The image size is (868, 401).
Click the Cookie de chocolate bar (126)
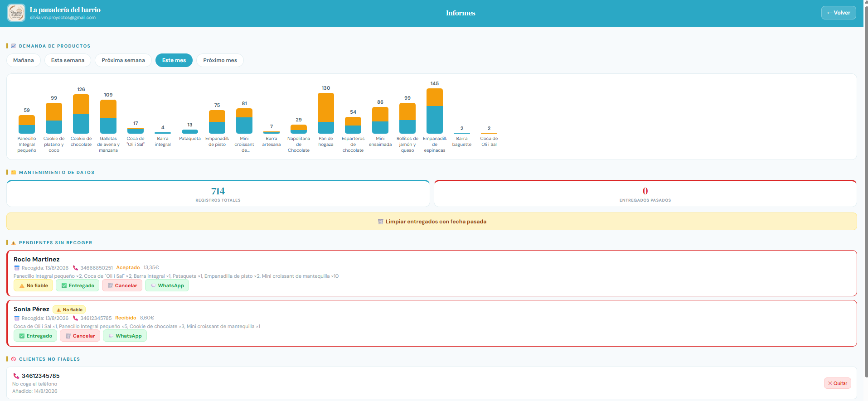coord(81,114)
